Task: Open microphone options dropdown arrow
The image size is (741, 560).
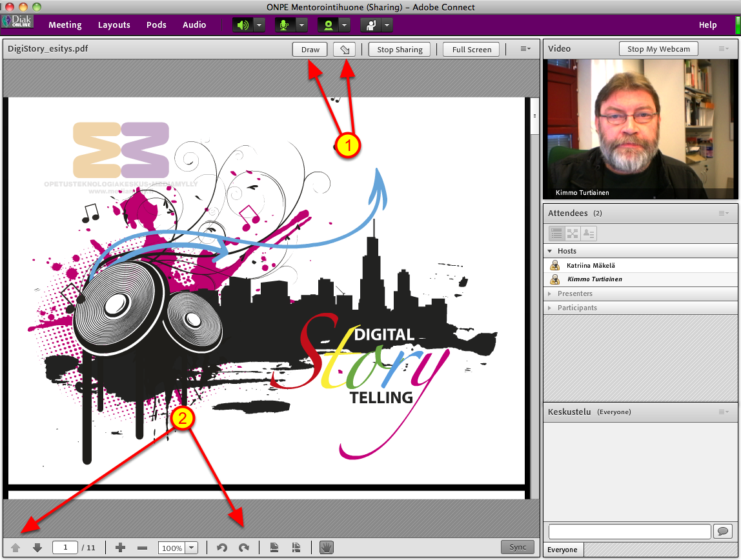Action: point(302,25)
